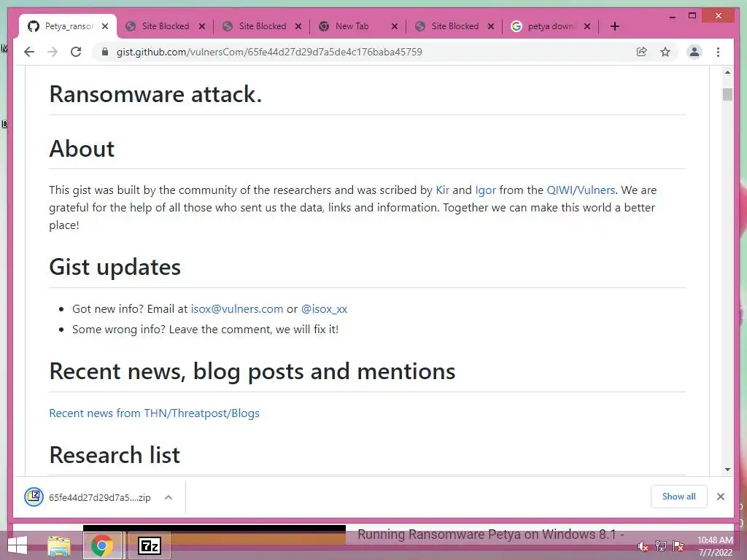This screenshot has height=560, width=747.
Task: Click the vertical scrollbar thumb
Action: [727, 94]
